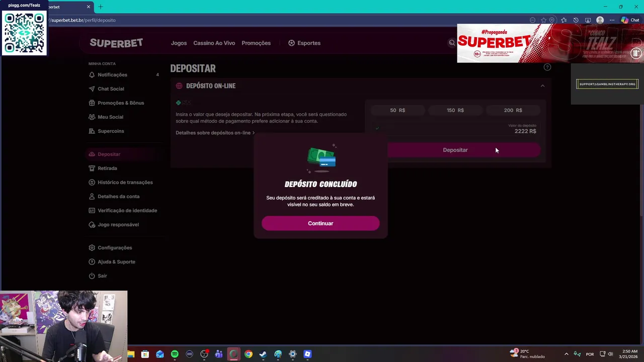Screen dimensions: 644x362
Task: Select Depositar in the sidebar
Action: (x=124, y=154)
